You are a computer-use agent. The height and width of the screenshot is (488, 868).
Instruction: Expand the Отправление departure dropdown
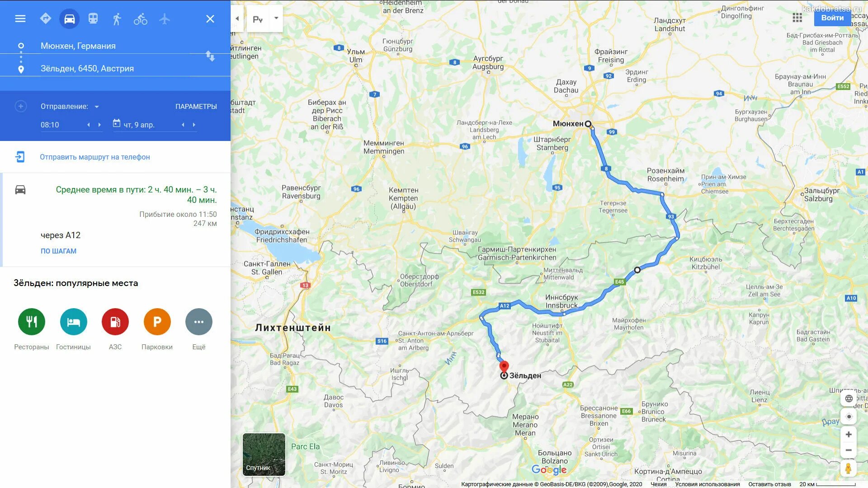pos(96,107)
